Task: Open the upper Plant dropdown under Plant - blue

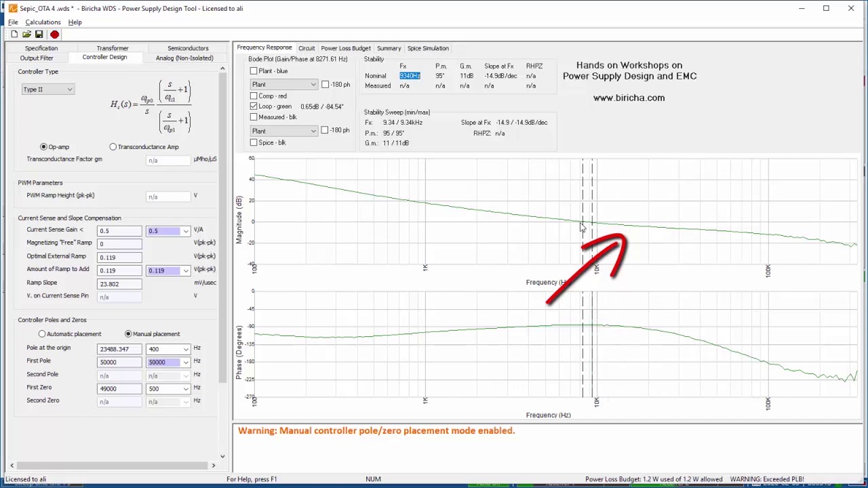Action: click(283, 85)
